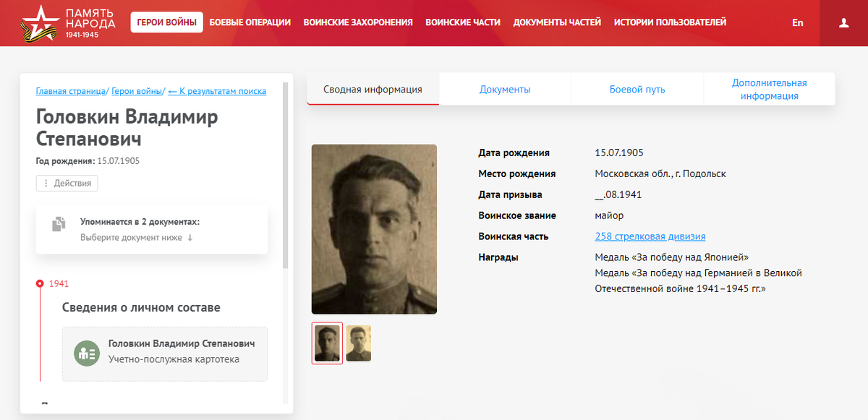Switch language to En
Screen dimensions: 868x420
pos(797,22)
